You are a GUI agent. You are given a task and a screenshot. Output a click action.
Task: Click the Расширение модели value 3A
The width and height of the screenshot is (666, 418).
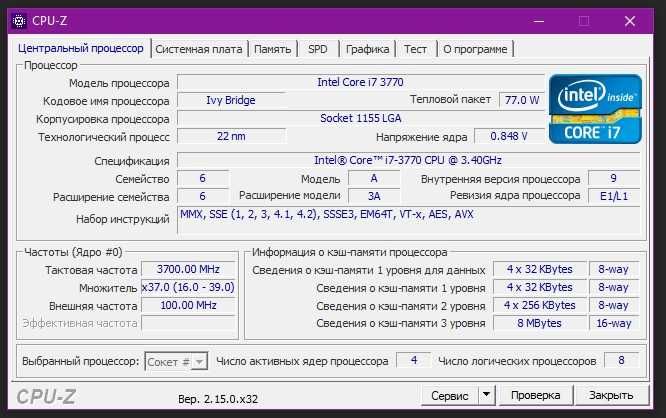(x=374, y=196)
